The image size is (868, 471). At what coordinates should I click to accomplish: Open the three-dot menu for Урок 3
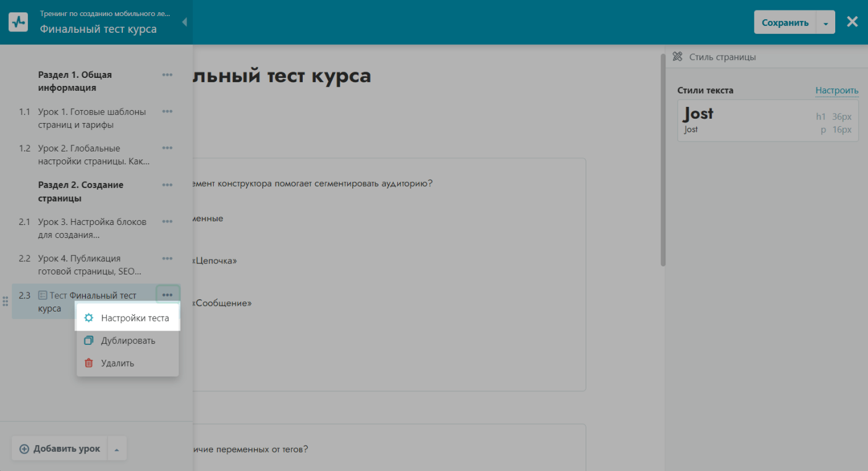pyautogui.click(x=167, y=221)
